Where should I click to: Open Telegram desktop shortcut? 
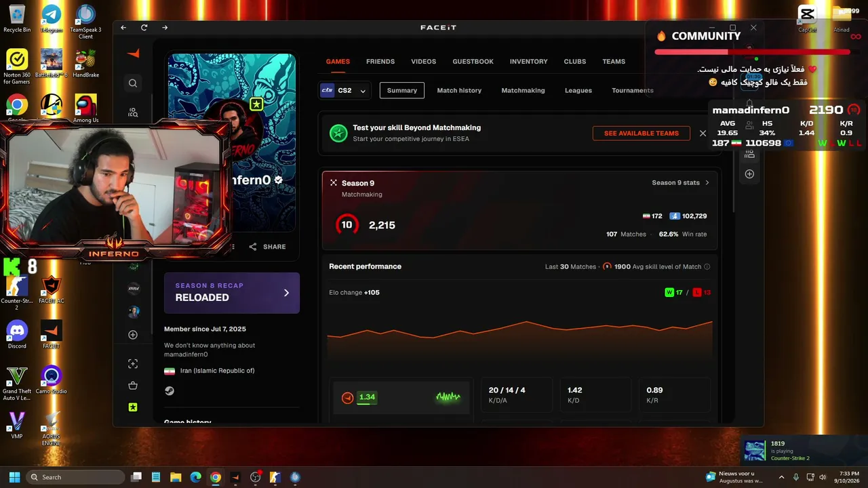pyautogui.click(x=51, y=18)
